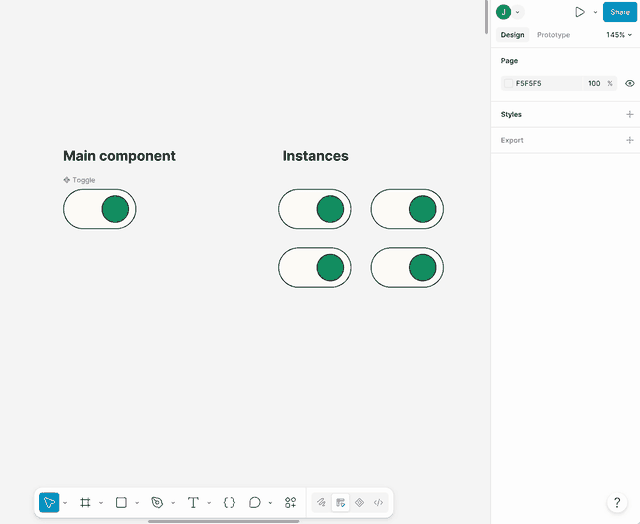
Task: Click the "Export" section label
Action: [x=512, y=140]
